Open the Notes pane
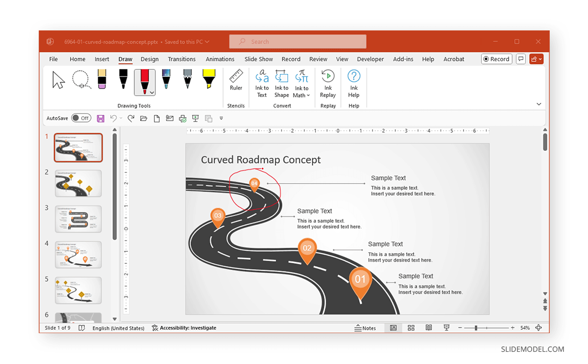The width and height of the screenshot is (588, 364). [x=365, y=328]
